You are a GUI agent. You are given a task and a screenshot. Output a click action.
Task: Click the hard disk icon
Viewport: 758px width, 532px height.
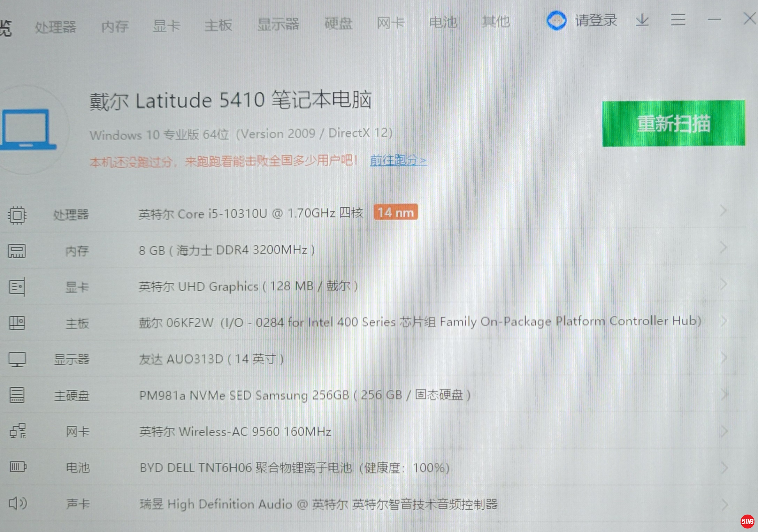[x=17, y=395]
